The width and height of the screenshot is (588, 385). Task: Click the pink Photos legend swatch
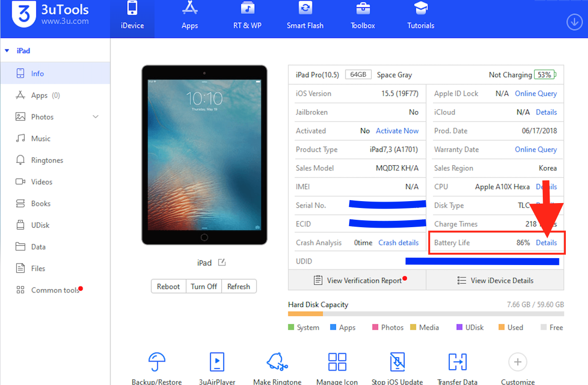[x=375, y=327]
